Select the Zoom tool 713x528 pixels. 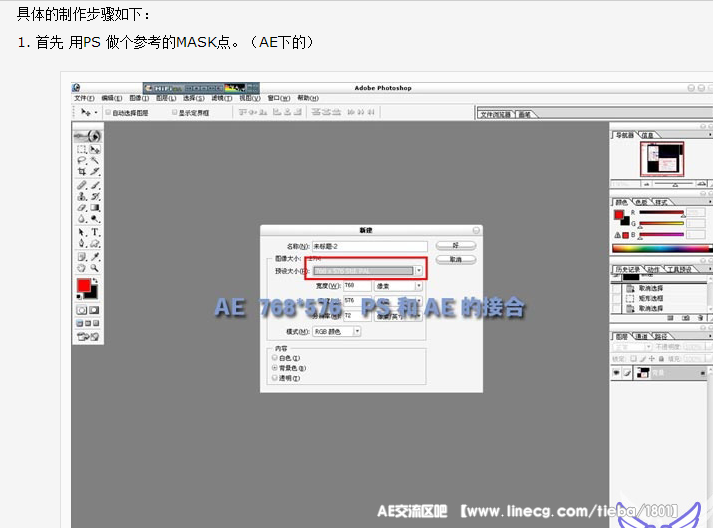pyautogui.click(x=95, y=268)
